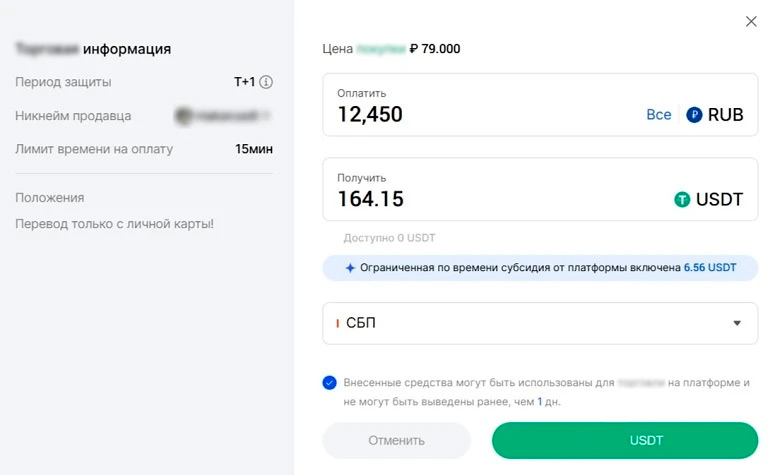Close the purchase dialog with X

[751, 21]
